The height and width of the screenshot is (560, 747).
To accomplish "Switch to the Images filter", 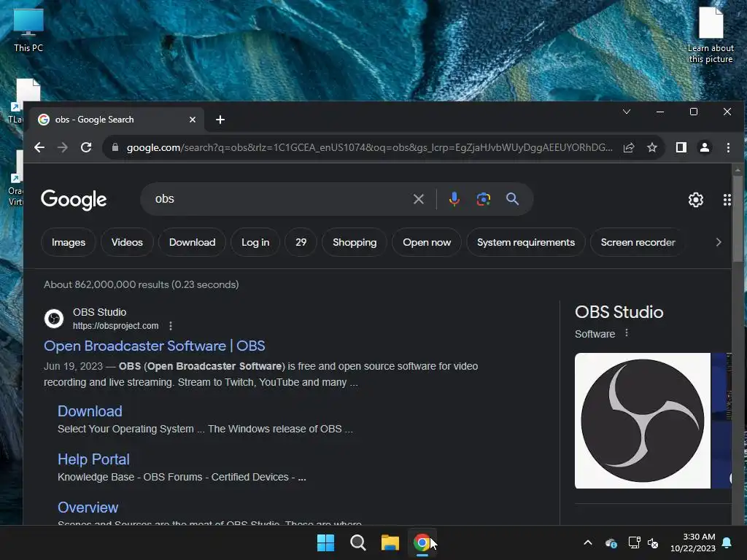I will coord(69,242).
